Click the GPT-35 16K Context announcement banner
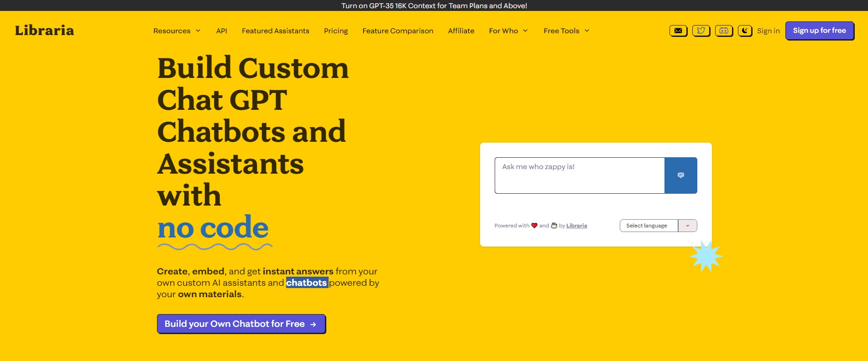 point(434,5)
